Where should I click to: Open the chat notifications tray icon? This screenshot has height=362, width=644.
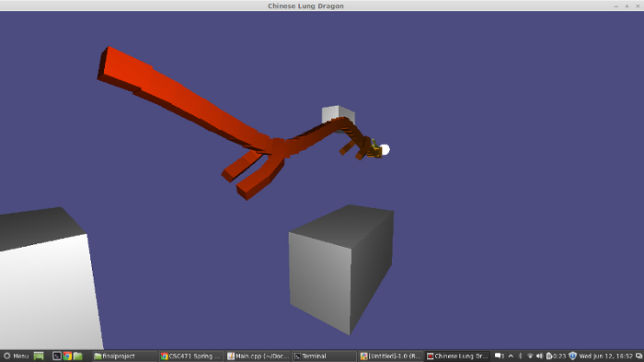click(499, 356)
